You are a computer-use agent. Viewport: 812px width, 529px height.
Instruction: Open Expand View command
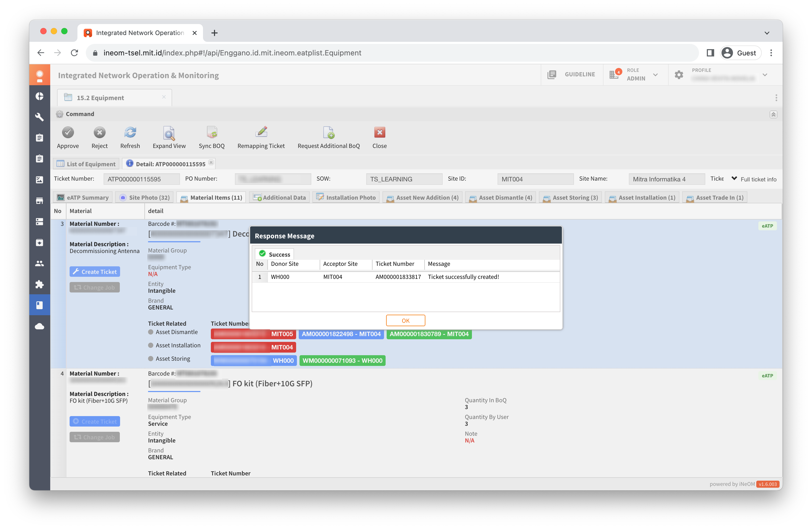[x=169, y=133]
